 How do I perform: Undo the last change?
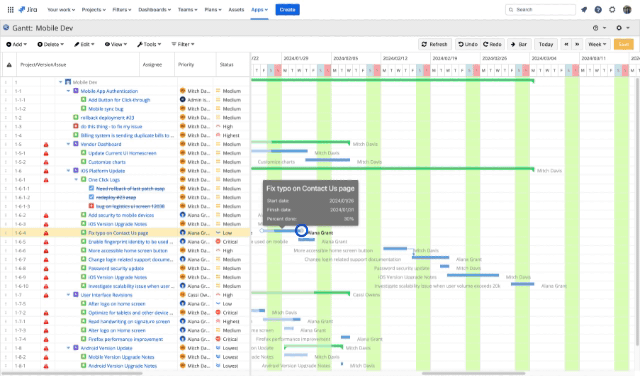pos(468,44)
